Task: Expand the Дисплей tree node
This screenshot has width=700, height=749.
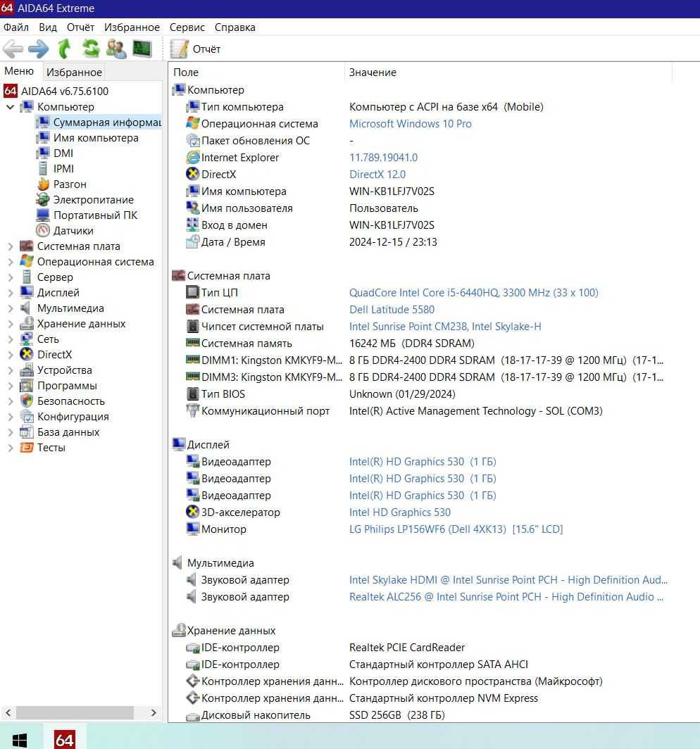Action: click(10, 293)
